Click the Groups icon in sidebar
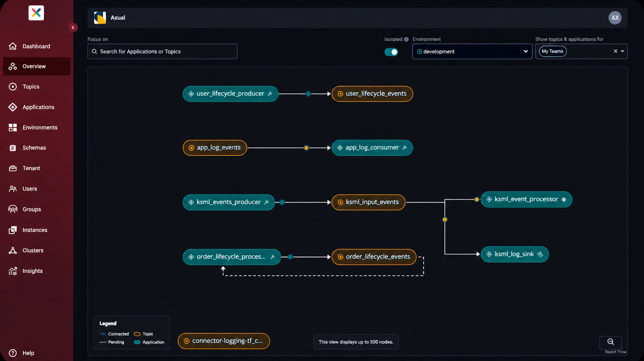 (13, 209)
